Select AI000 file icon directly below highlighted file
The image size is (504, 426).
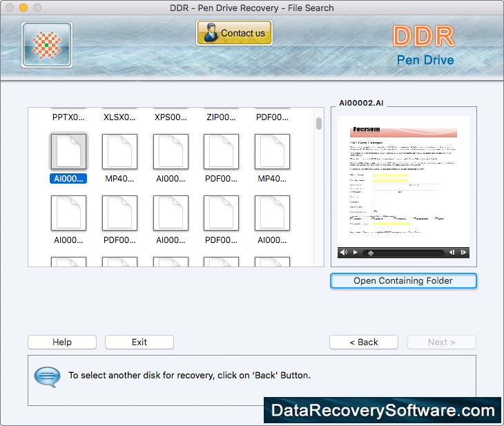pyautogui.click(x=68, y=213)
